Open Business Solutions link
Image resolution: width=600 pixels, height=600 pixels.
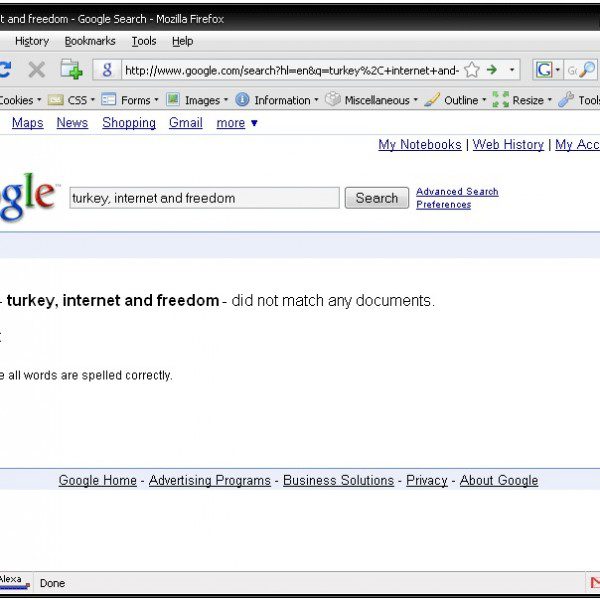[x=338, y=480]
